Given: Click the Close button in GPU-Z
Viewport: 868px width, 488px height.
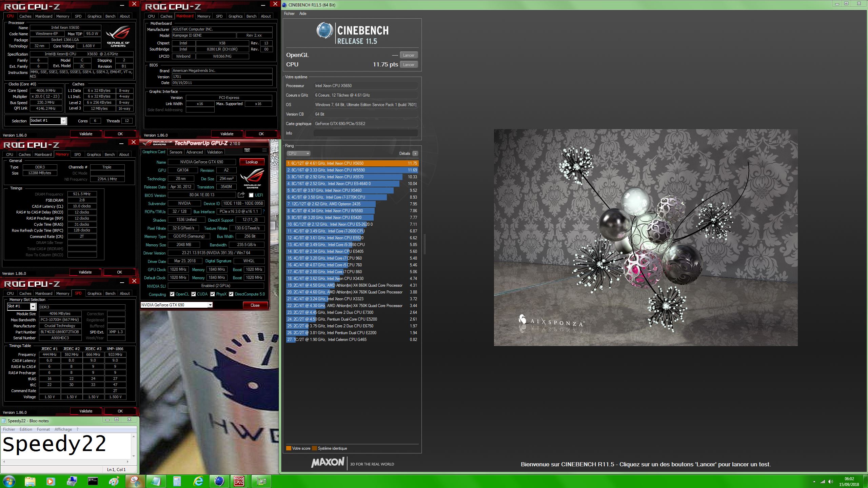Looking at the screenshot, I should pyautogui.click(x=255, y=305).
